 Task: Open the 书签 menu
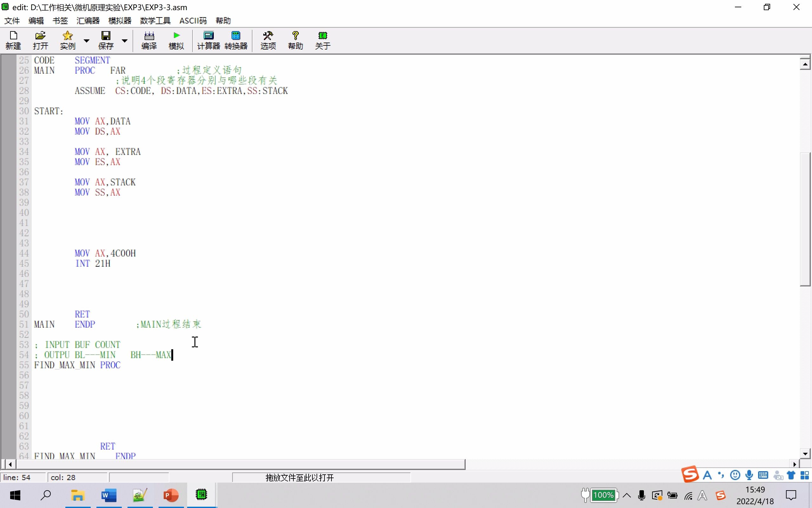pyautogui.click(x=60, y=21)
